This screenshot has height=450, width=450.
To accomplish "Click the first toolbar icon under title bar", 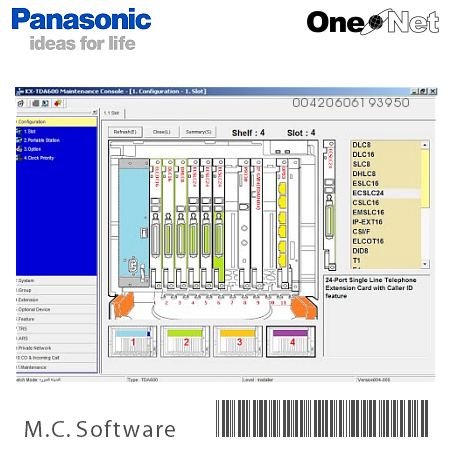I will tap(21, 103).
